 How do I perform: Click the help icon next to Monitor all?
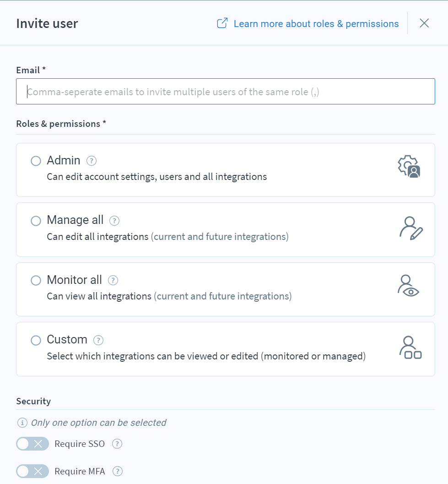click(113, 280)
